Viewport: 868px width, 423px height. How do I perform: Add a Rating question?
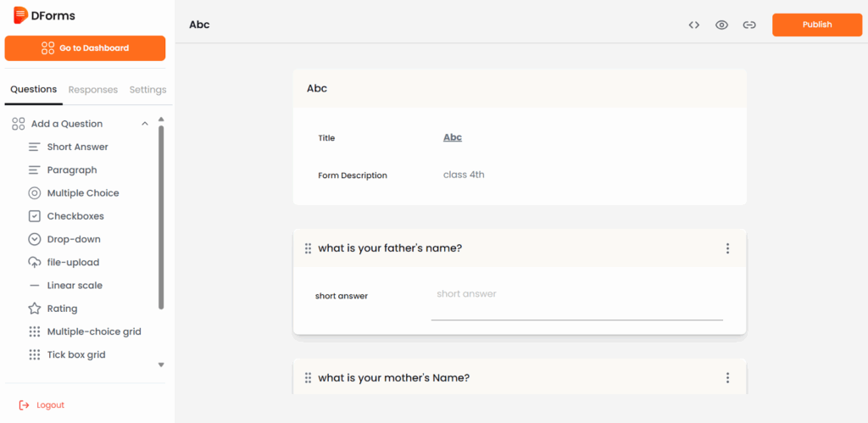62,309
